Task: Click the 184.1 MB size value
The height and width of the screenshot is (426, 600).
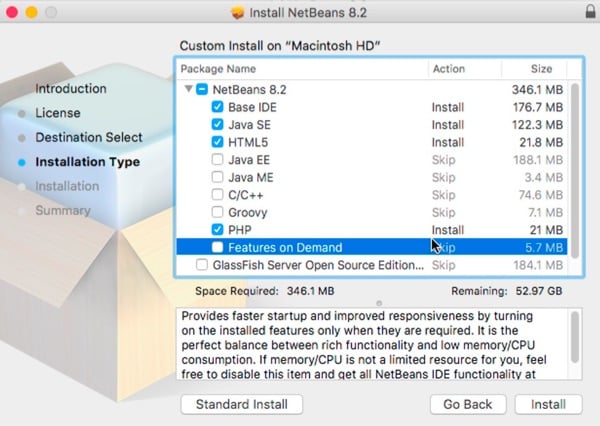Action: pos(538,265)
